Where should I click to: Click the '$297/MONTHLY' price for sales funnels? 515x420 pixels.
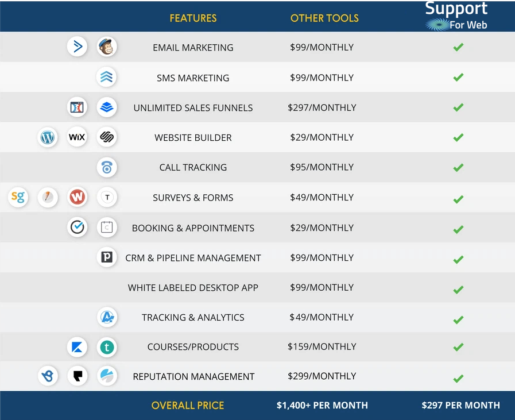click(x=322, y=107)
